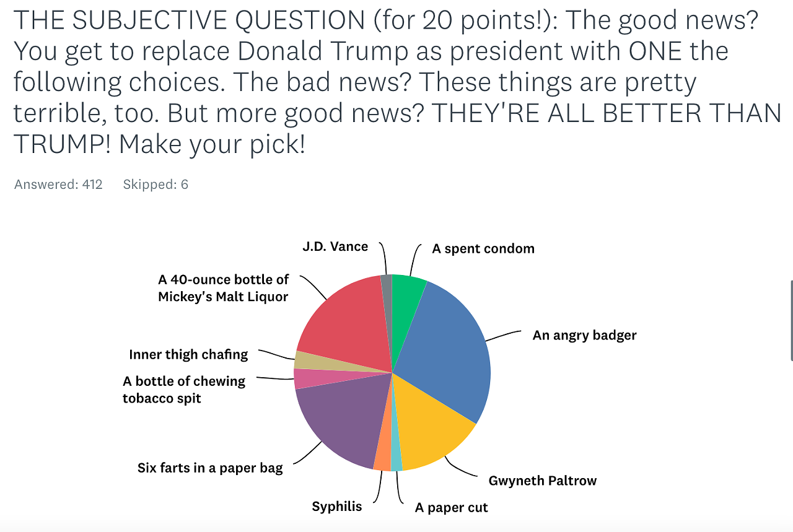The image size is (793, 532).
Task: Click the Gwyneth Paltrow label
Action: pos(543,480)
